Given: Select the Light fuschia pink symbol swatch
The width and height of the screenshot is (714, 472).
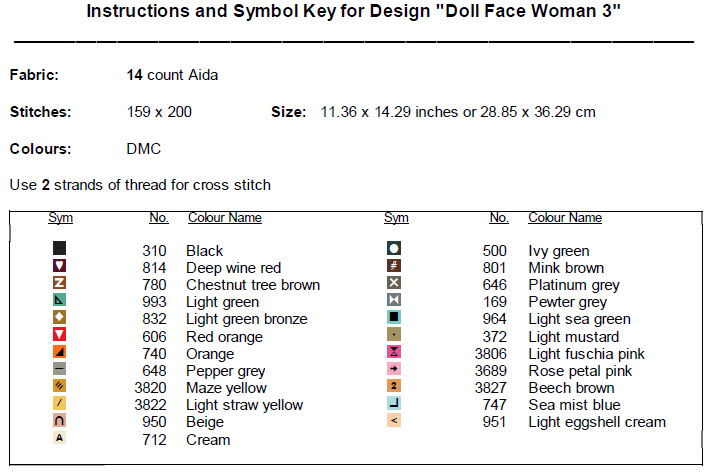Looking at the screenshot, I should point(394,352).
